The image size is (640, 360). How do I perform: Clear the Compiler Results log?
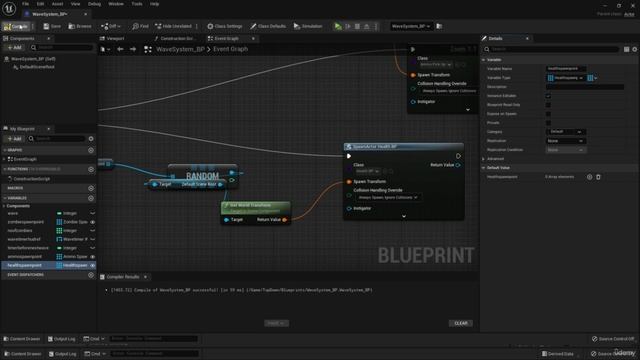(461, 323)
